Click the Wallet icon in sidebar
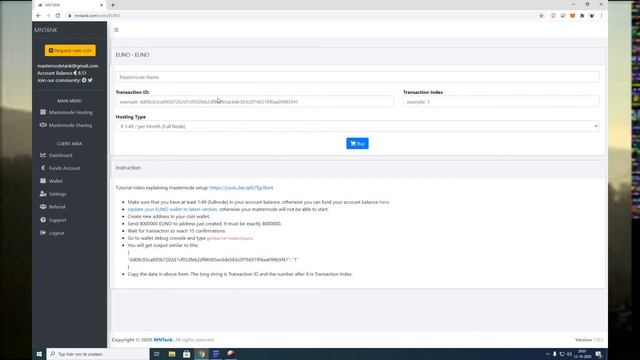 43,180
